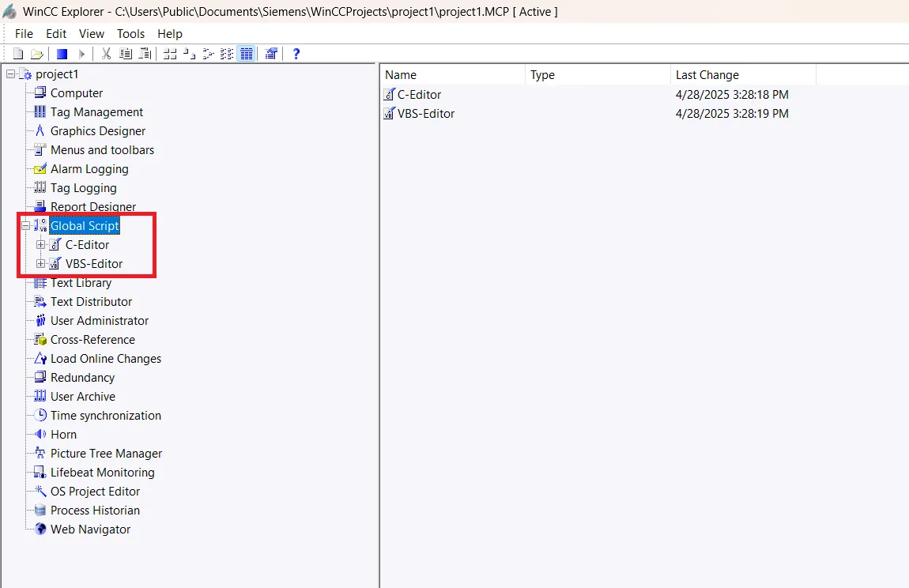The width and height of the screenshot is (909, 588).
Task: Select the C-Editor name in the list pane
Action: point(419,95)
